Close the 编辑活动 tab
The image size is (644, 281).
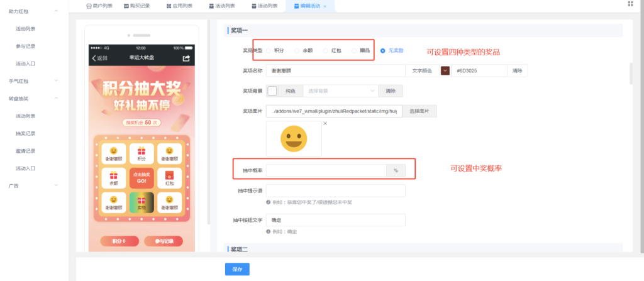click(325, 6)
